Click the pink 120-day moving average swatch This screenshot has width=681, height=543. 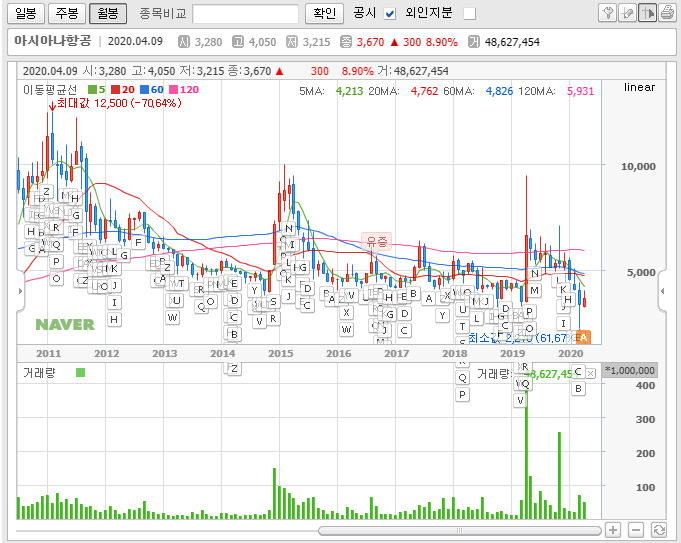click(x=174, y=89)
